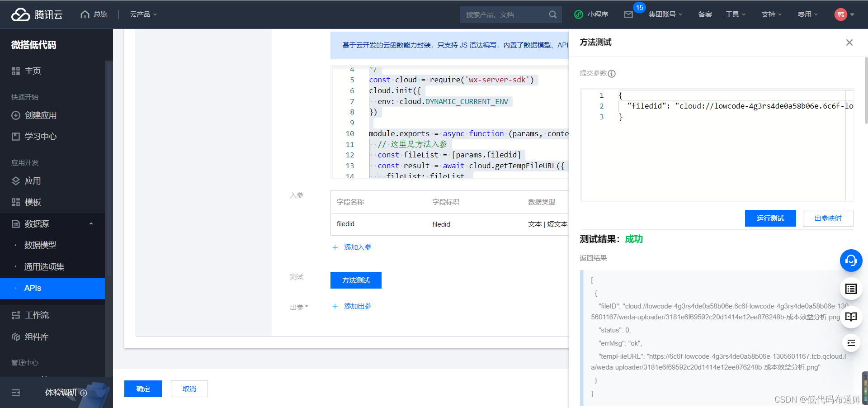
Task: Click the 方法测试 panel vertical scrollbar
Action: 866,90
